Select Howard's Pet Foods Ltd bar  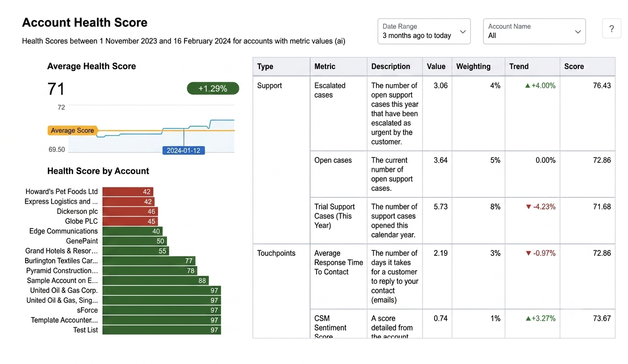(x=128, y=192)
